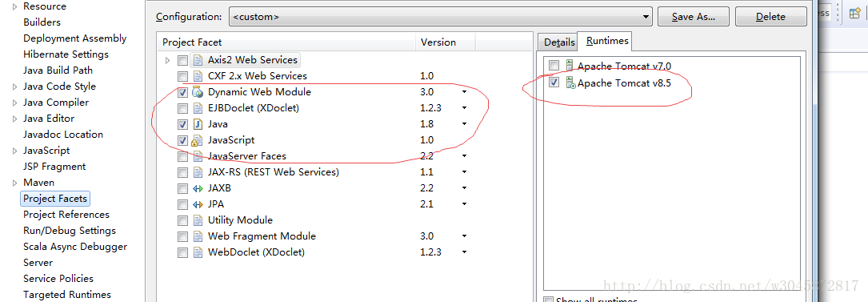
Task: Expand the Maven properties node
Action: pos(15,183)
